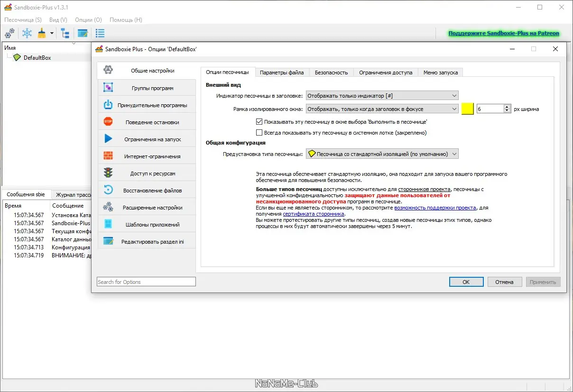The image size is (573, 392).
Task: Click the blue list view toolbar icon
Action: click(x=100, y=33)
